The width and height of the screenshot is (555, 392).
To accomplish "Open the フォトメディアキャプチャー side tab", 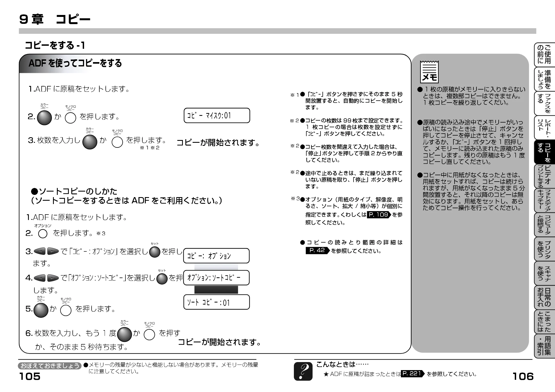I will (544, 201).
